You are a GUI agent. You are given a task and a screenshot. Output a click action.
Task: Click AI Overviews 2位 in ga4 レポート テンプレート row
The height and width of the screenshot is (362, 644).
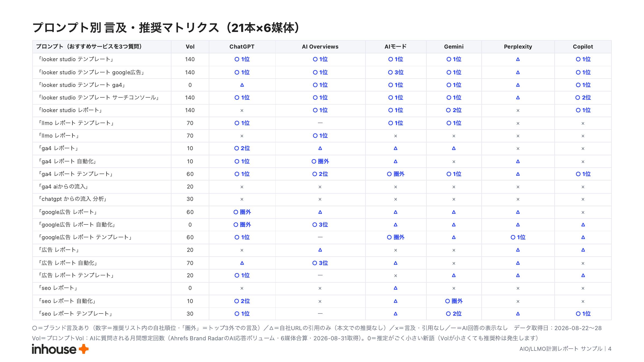tap(320, 174)
